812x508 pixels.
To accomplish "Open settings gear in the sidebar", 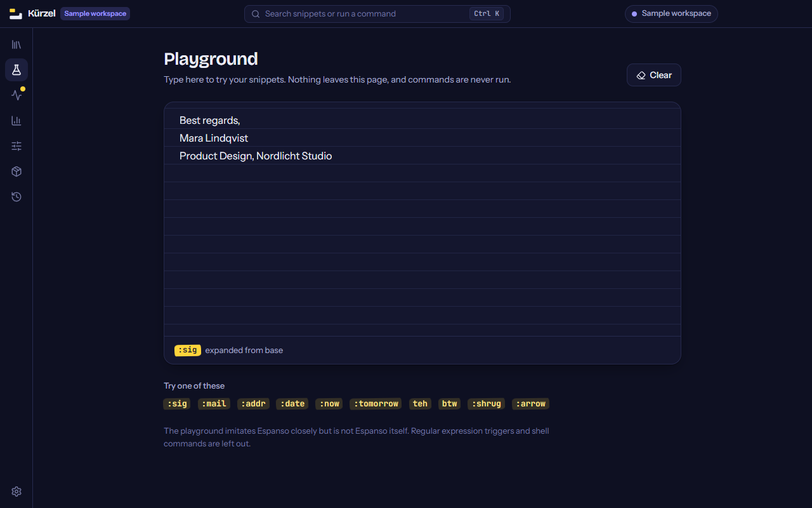I will coord(16,491).
